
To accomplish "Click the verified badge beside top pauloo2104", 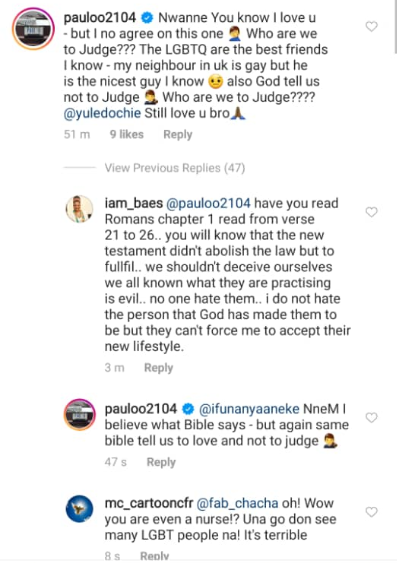I will [147, 18].
